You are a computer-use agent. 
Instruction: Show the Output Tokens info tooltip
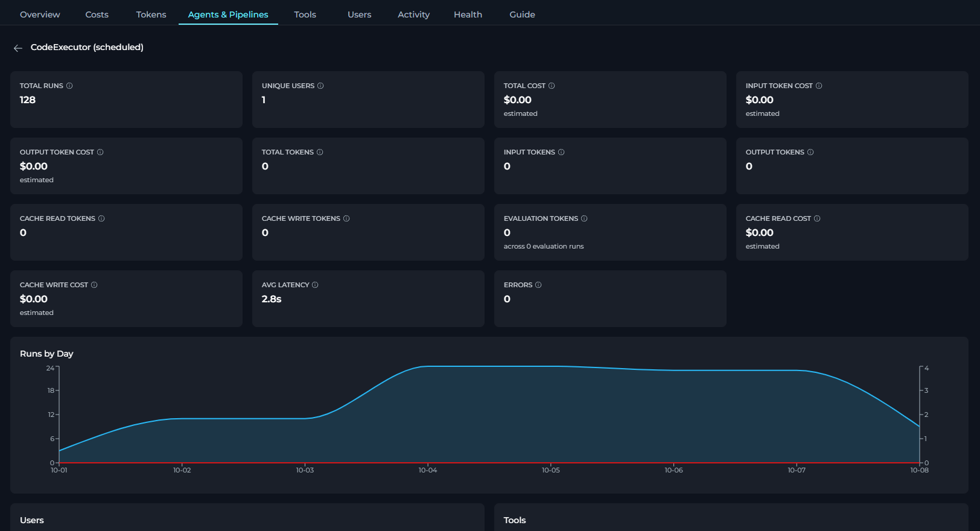pos(810,152)
